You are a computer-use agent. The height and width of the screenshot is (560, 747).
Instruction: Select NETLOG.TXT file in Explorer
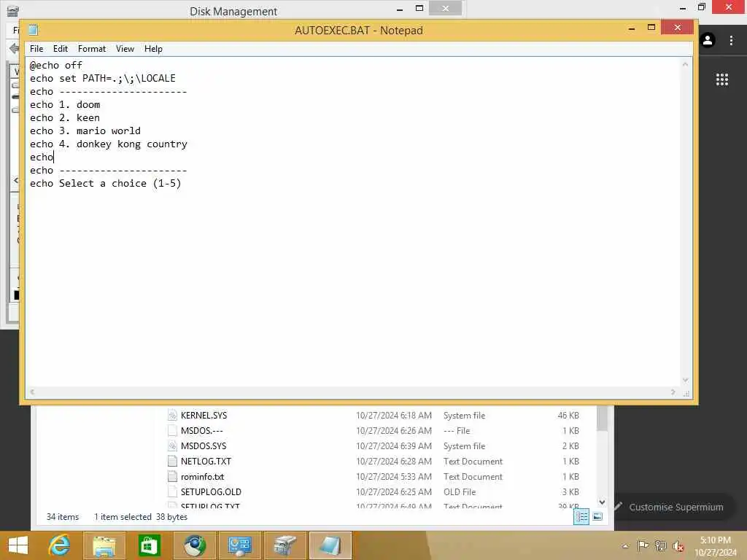pyautogui.click(x=206, y=461)
